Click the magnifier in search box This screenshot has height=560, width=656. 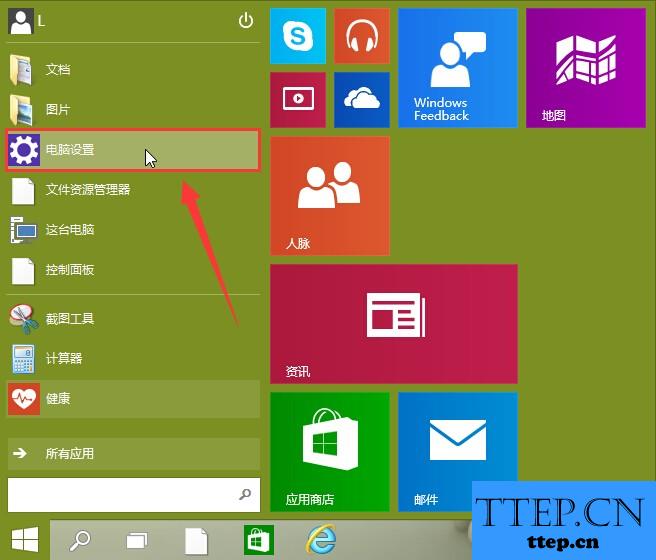click(x=245, y=495)
